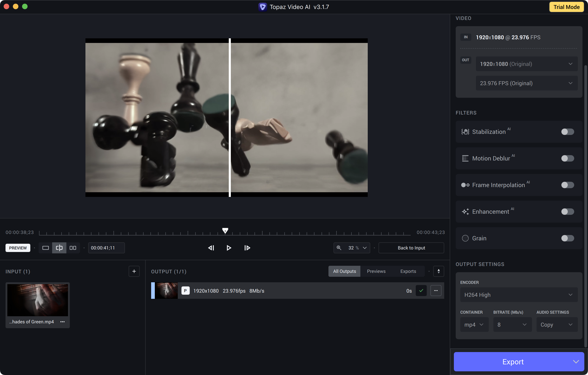Open options for Shades of Green.mp4
This screenshot has height=375, width=588.
pos(62,322)
